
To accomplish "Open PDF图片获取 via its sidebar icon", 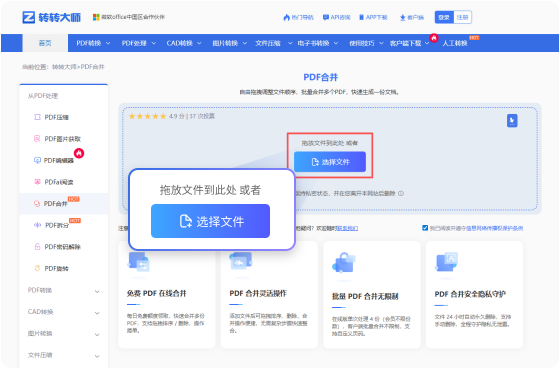I will 37,139.
